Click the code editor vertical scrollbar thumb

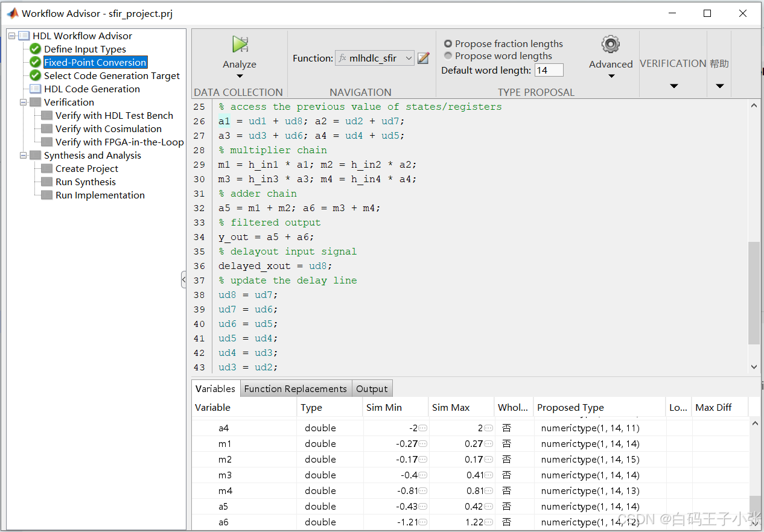[x=754, y=293]
